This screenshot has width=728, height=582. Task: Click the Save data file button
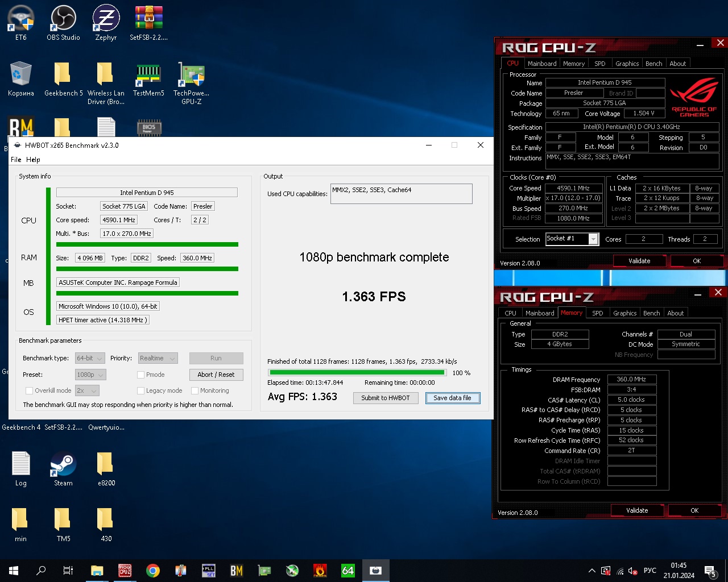pos(453,398)
